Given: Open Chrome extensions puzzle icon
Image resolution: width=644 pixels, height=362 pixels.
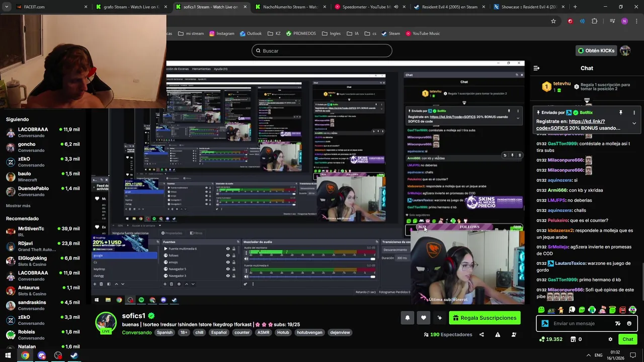Looking at the screenshot, I should (x=595, y=21).
